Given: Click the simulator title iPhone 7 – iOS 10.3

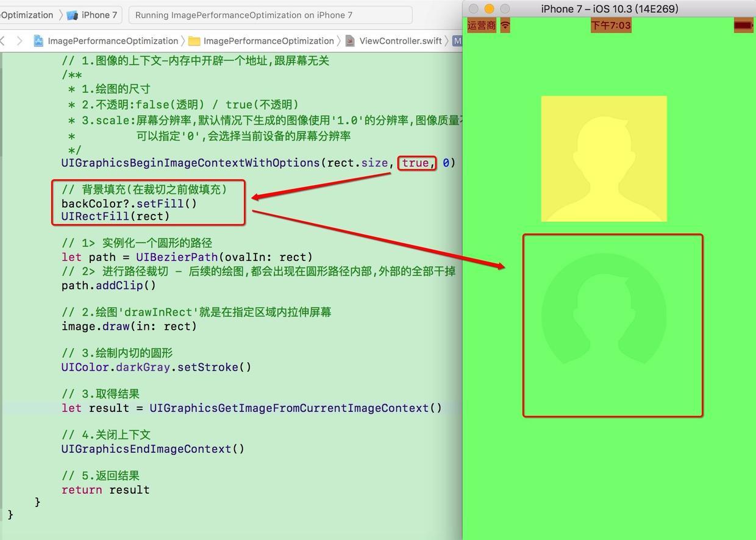Looking at the screenshot, I should coord(610,9).
